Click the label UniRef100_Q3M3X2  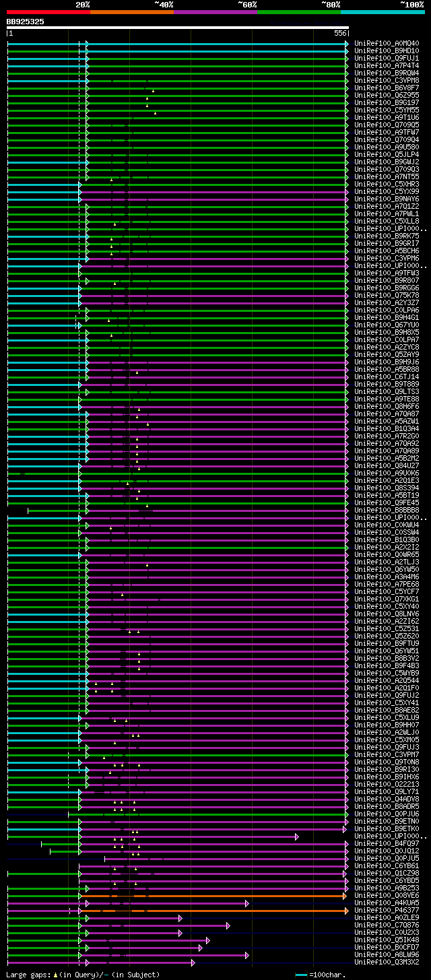[387, 962]
